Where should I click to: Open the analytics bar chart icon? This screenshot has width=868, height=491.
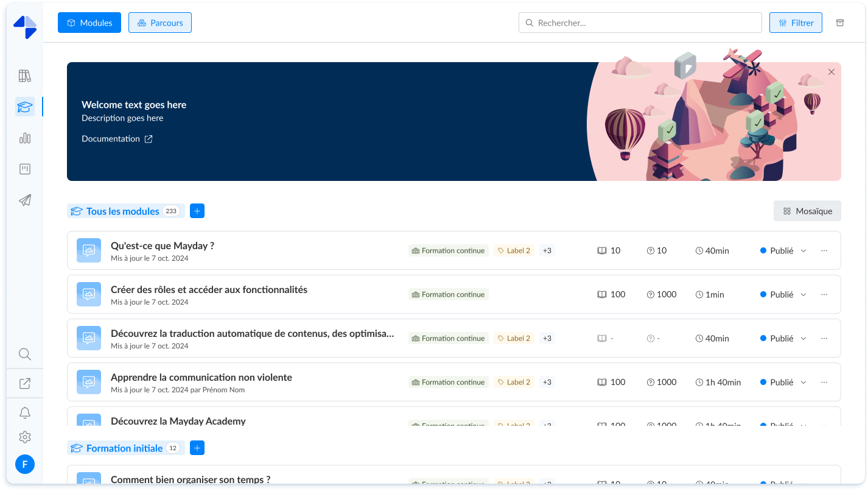pos(24,138)
